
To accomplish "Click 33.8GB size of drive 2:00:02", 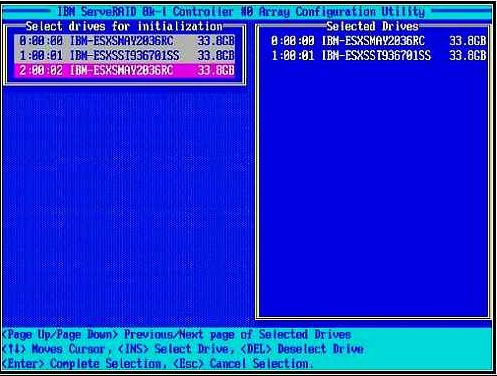I will (x=216, y=70).
